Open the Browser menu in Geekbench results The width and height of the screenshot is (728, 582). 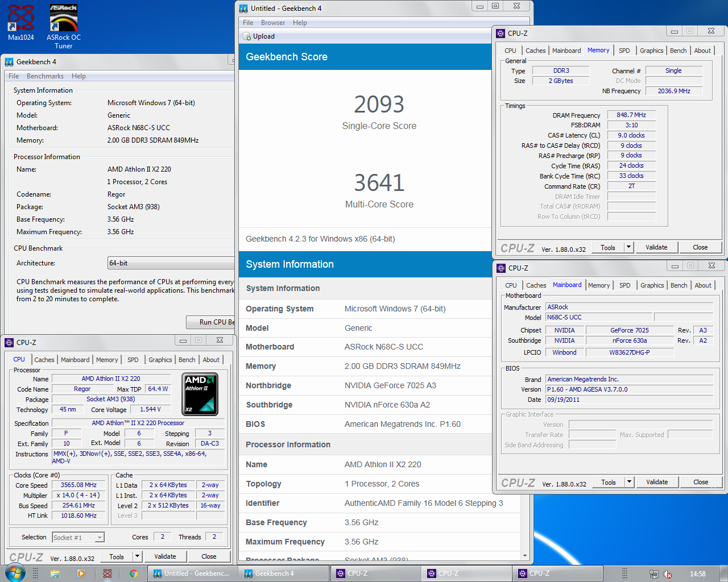click(273, 23)
